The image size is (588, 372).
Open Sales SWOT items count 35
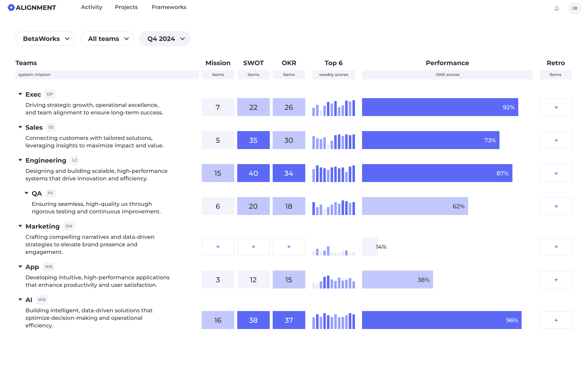[253, 140]
